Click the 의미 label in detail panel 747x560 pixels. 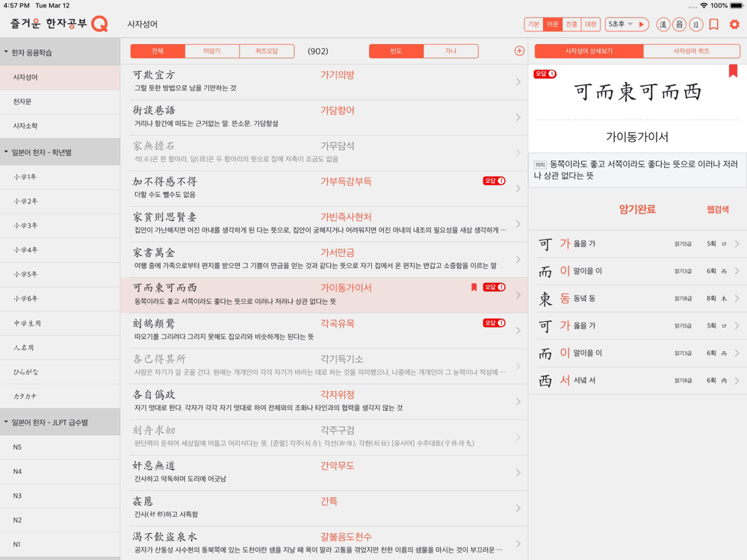click(x=540, y=165)
